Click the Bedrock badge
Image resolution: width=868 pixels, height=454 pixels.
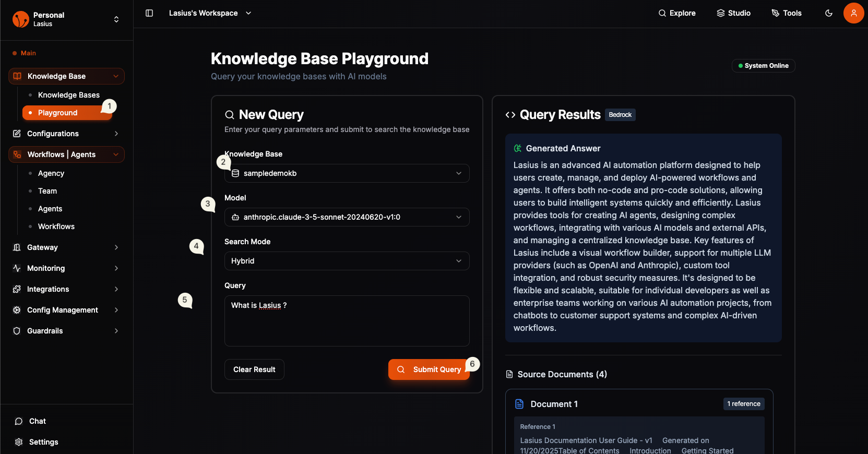coord(620,115)
